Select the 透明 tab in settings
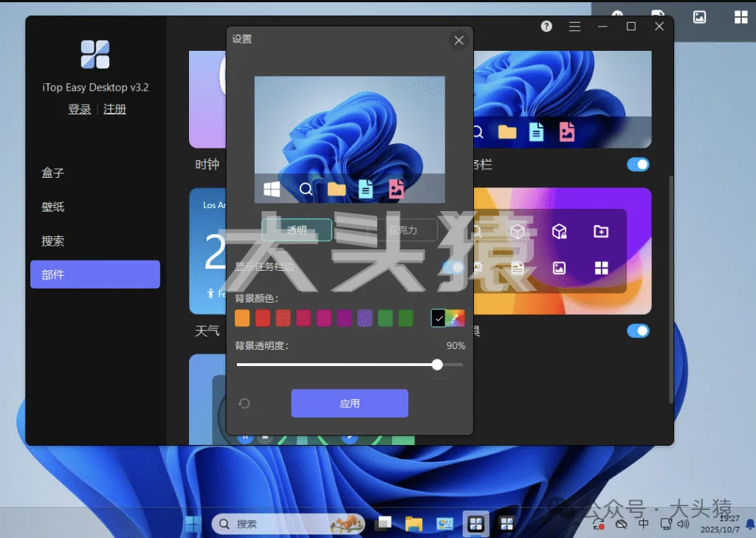756x538 pixels. pos(296,230)
